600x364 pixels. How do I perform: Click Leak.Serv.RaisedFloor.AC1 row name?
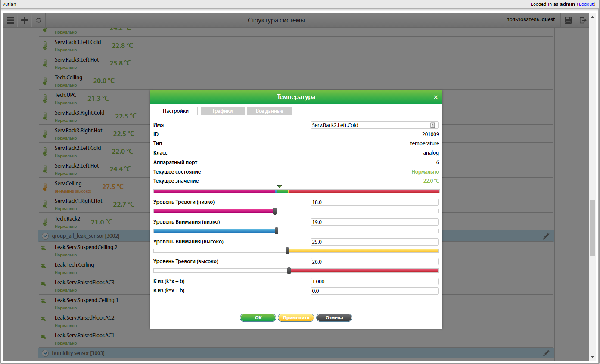84,336
